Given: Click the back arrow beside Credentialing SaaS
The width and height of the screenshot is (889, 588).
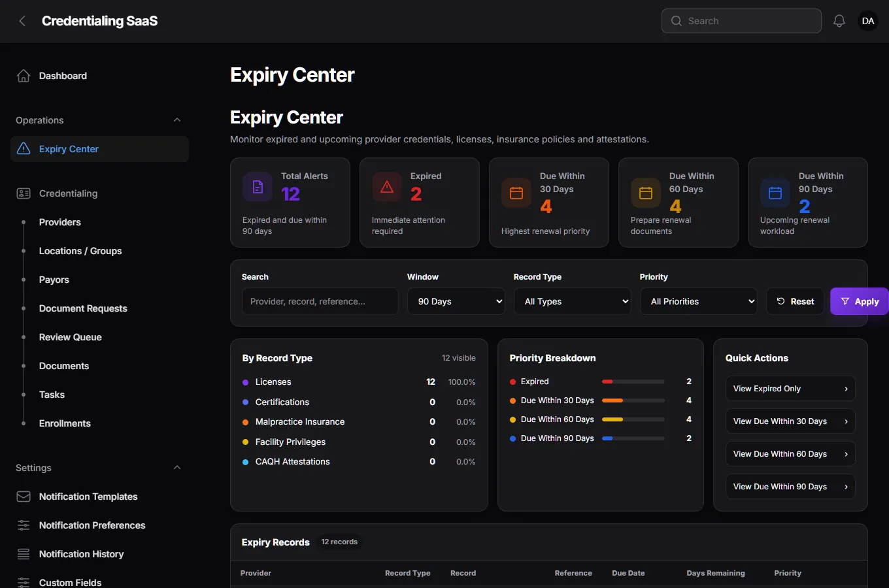Looking at the screenshot, I should tap(22, 21).
